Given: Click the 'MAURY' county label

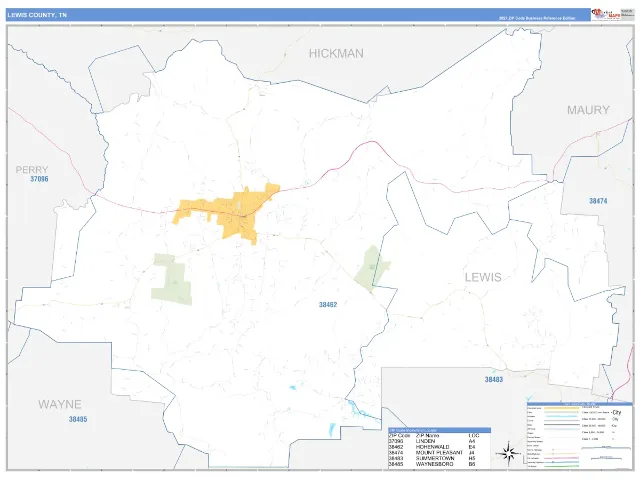Looking at the screenshot, I should click(588, 110).
